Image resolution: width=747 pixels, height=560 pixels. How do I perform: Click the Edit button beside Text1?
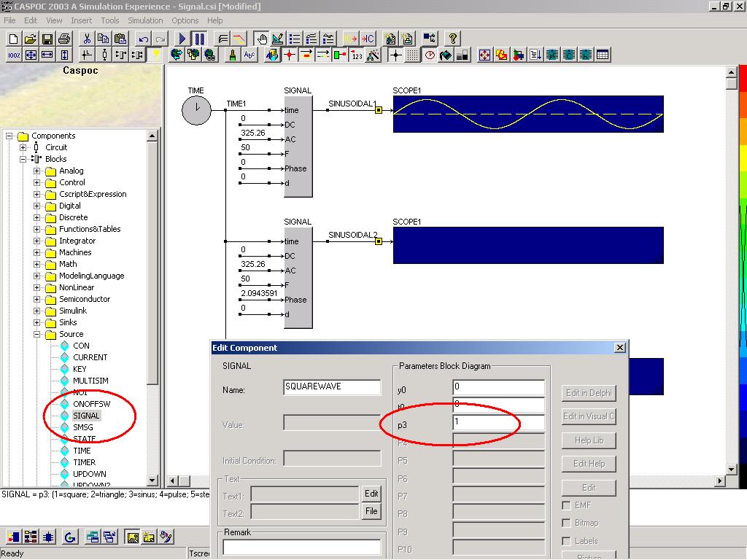click(x=371, y=494)
